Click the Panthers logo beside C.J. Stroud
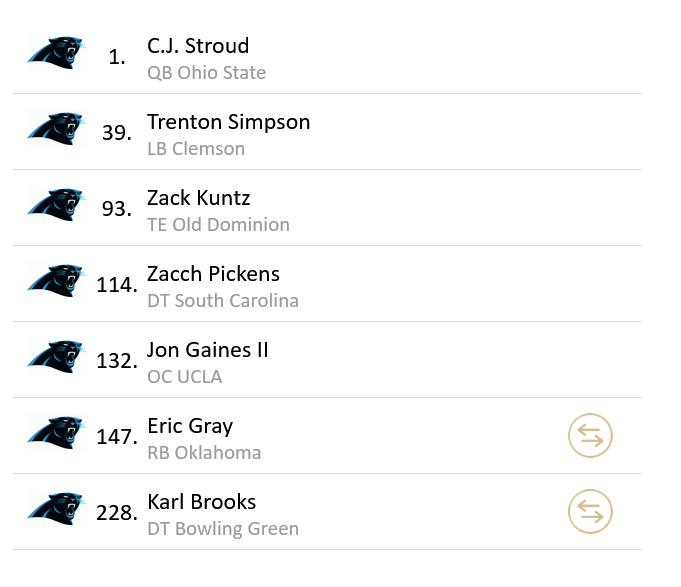This screenshot has height=587, width=681. 56,53
